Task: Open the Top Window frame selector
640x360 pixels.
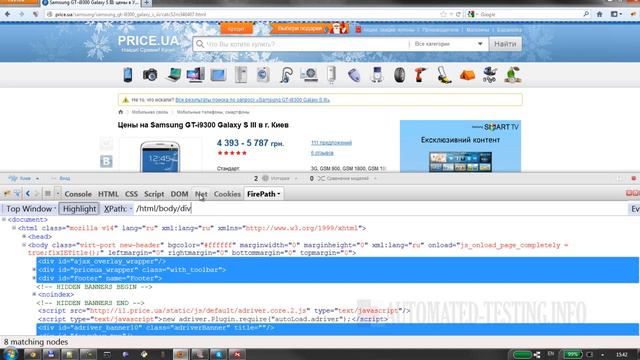Action: [x=30, y=209]
